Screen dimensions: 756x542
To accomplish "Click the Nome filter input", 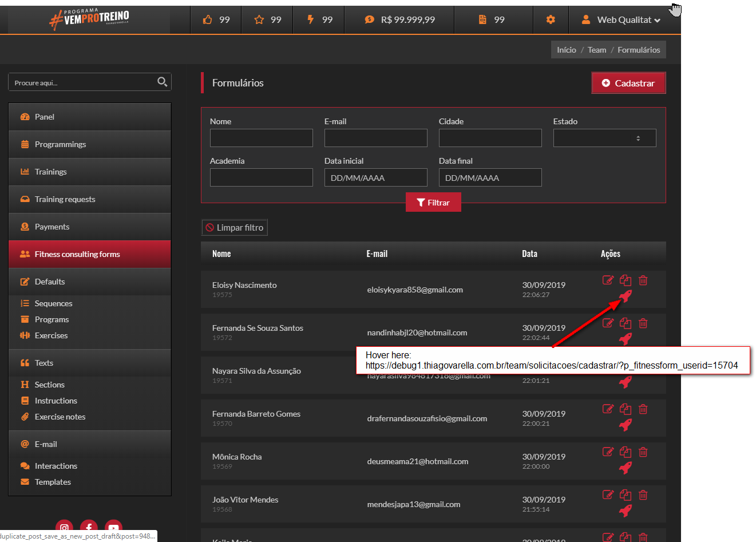I will coord(262,138).
